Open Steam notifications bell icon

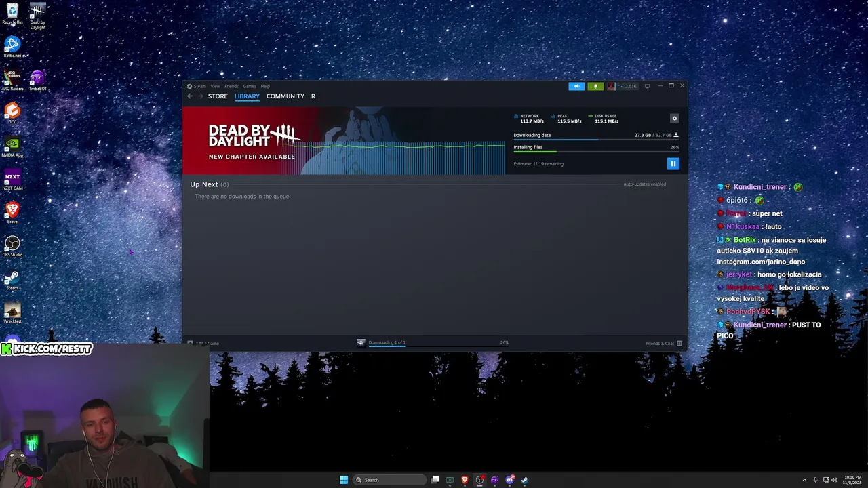595,86
